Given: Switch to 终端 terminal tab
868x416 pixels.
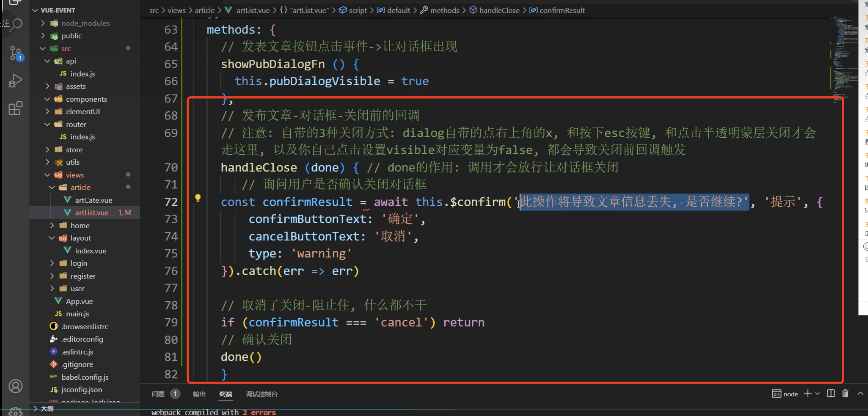Looking at the screenshot, I should [226, 394].
